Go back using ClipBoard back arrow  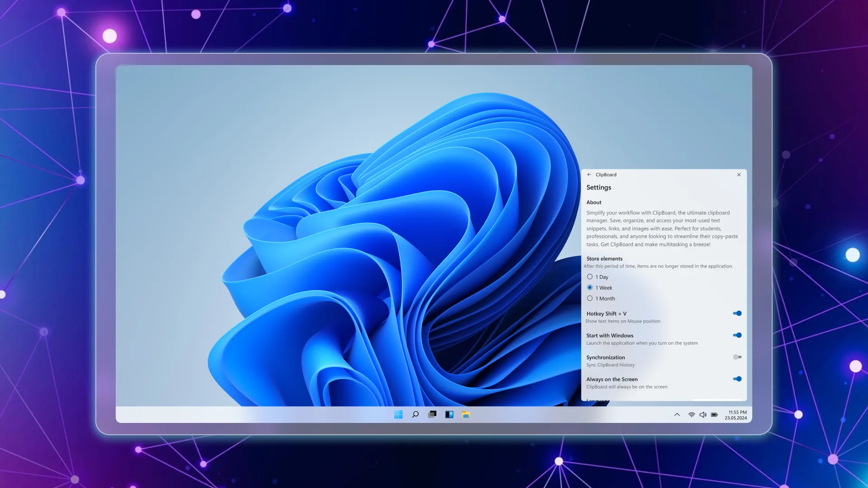[589, 174]
